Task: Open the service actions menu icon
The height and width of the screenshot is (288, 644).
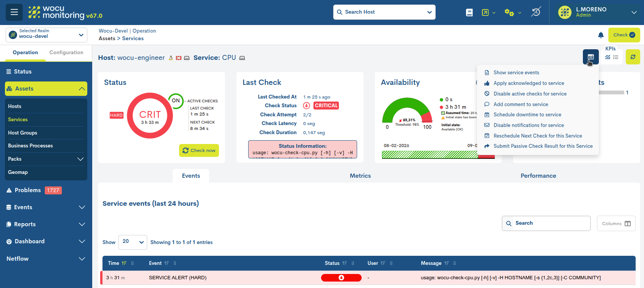Action: [x=590, y=57]
